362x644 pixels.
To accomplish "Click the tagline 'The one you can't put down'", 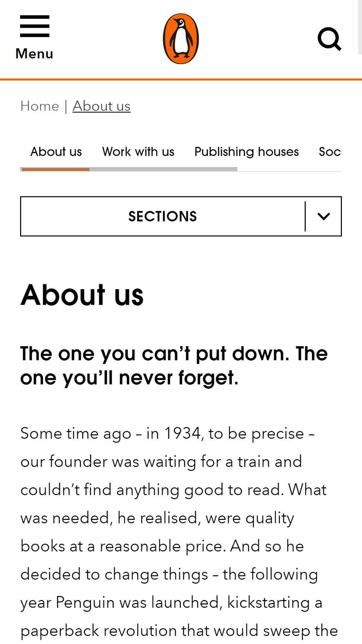I will click(174, 365).
